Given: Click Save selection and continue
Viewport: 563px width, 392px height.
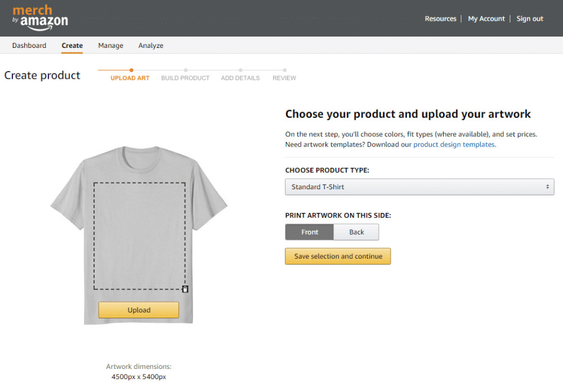Looking at the screenshot, I should click(338, 256).
